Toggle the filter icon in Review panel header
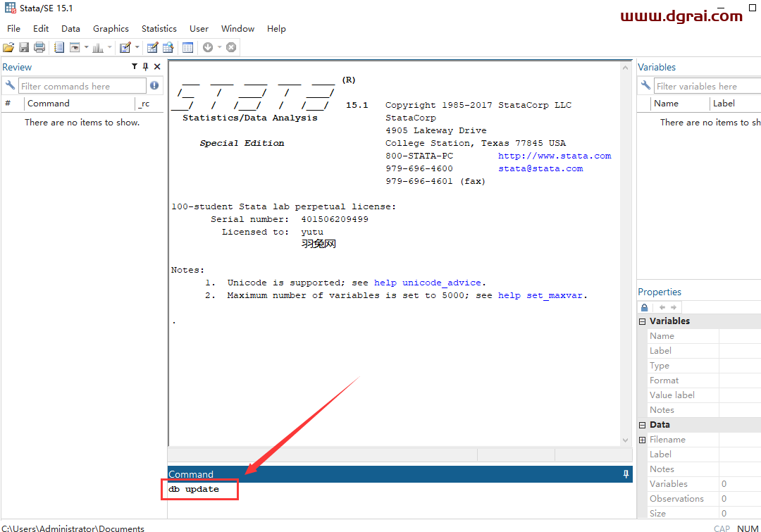The width and height of the screenshot is (761, 532). (134, 66)
